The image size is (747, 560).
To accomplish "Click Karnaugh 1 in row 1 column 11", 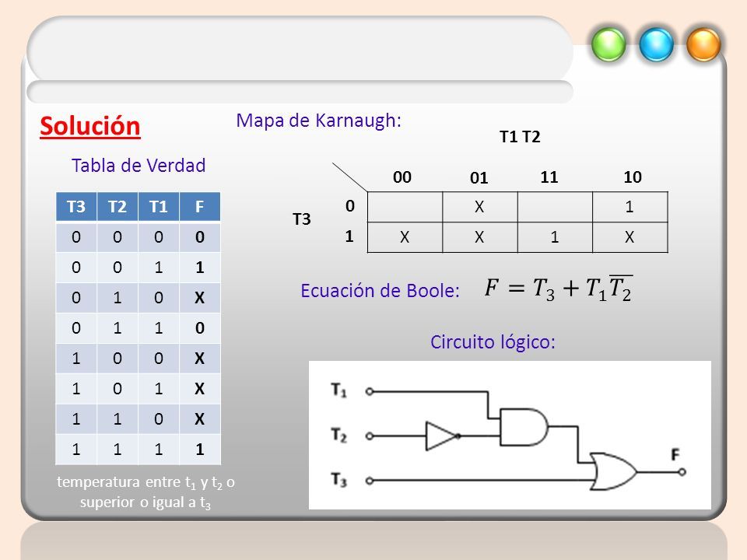I will [555, 237].
